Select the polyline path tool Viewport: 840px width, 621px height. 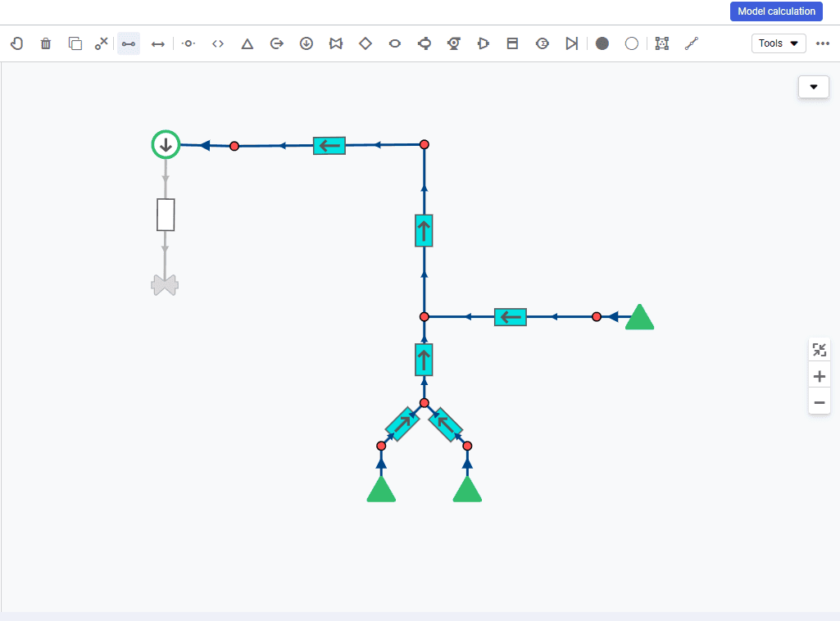coord(692,43)
